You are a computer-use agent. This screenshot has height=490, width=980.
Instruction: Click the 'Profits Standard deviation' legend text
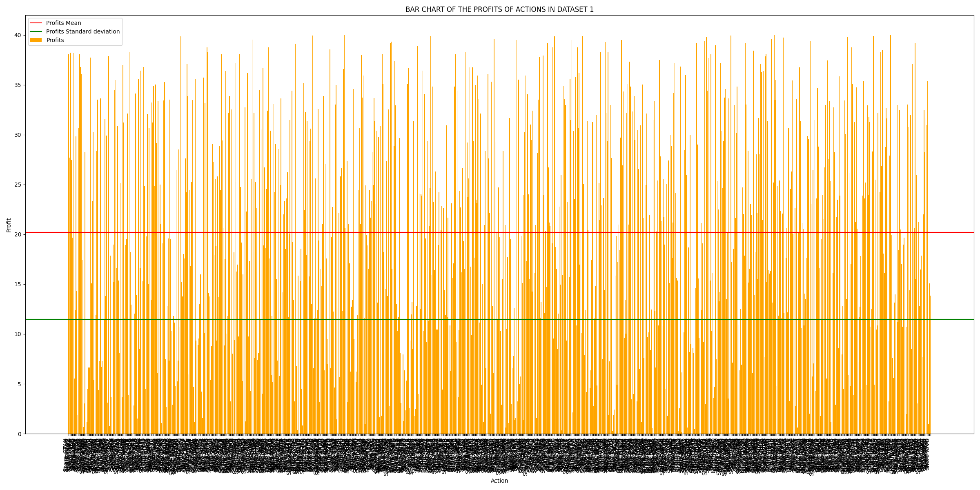pyautogui.click(x=83, y=32)
